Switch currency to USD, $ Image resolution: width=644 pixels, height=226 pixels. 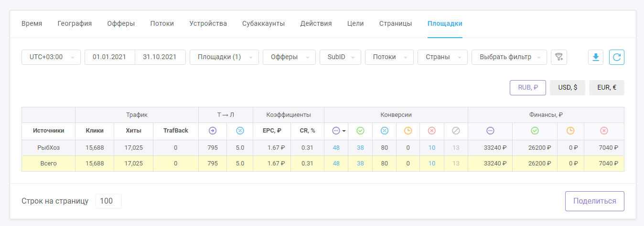point(568,88)
